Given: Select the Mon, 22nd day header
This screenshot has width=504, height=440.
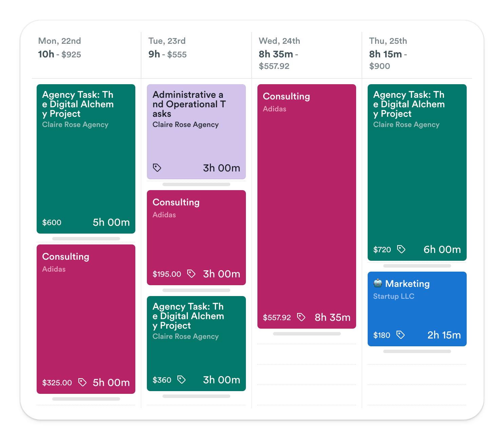Looking at the screenshot, I should pyautogui.click(x=60, y=41).
